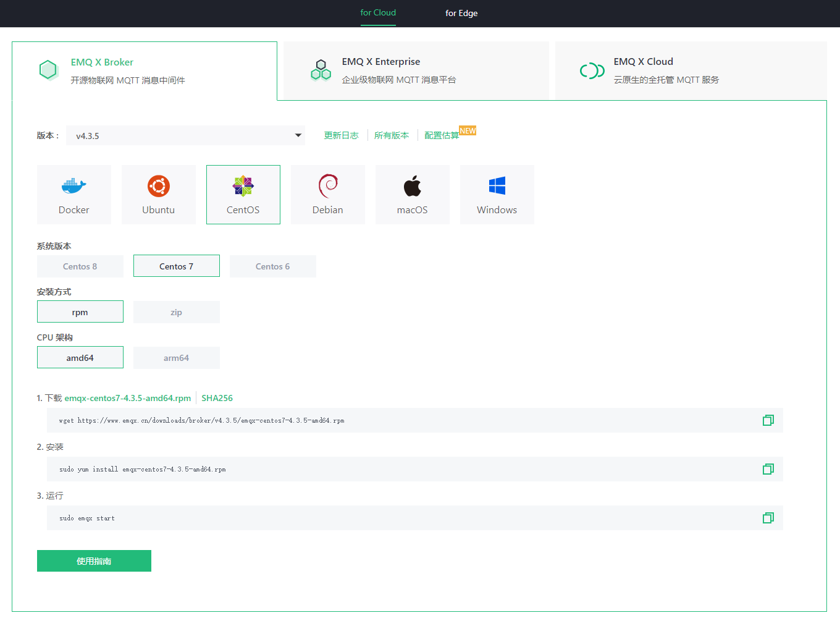Switch to the for Edge tab

pos(461,13)
